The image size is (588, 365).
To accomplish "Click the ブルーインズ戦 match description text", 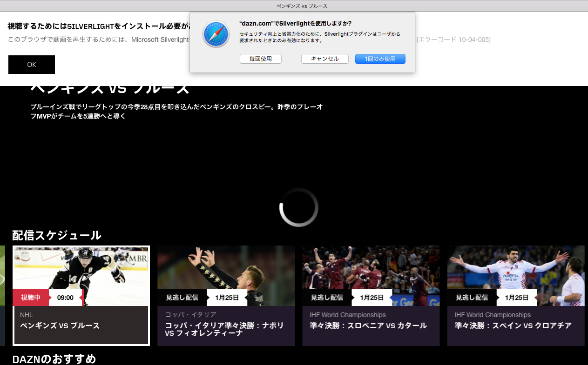I will pos(177,112).
